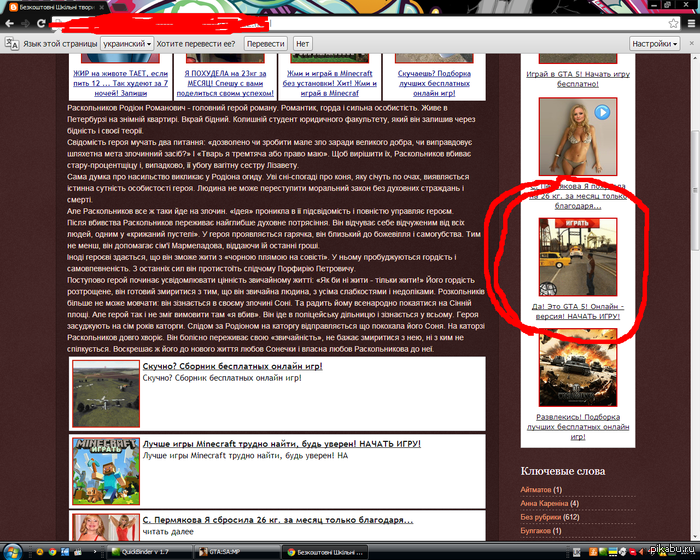Select the Безкоштовні Шкільні твори browser tab
This screenshot has height=560, width=700.
56,7
